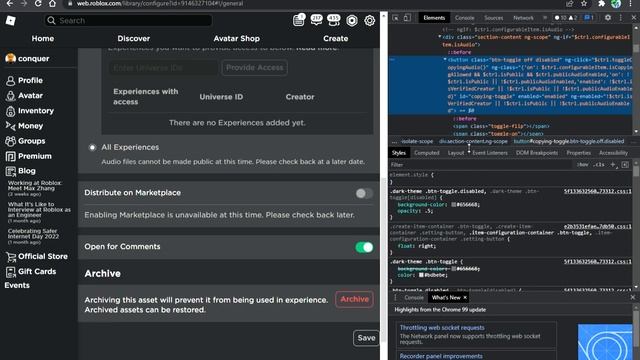Viewport: 640px width, 360px height.
Task: Open the DOM Breakpoints tab
Action: pyautogui.click(x=537, y=153)
